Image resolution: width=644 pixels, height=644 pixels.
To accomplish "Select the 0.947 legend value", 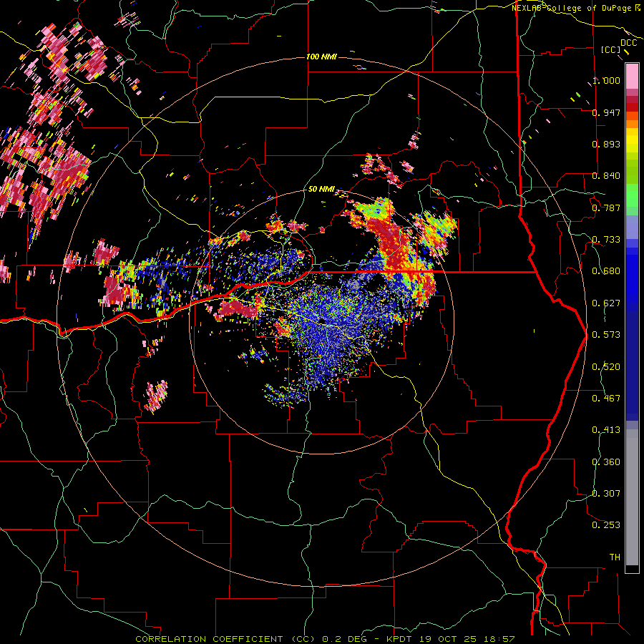I will click(606, 112).
